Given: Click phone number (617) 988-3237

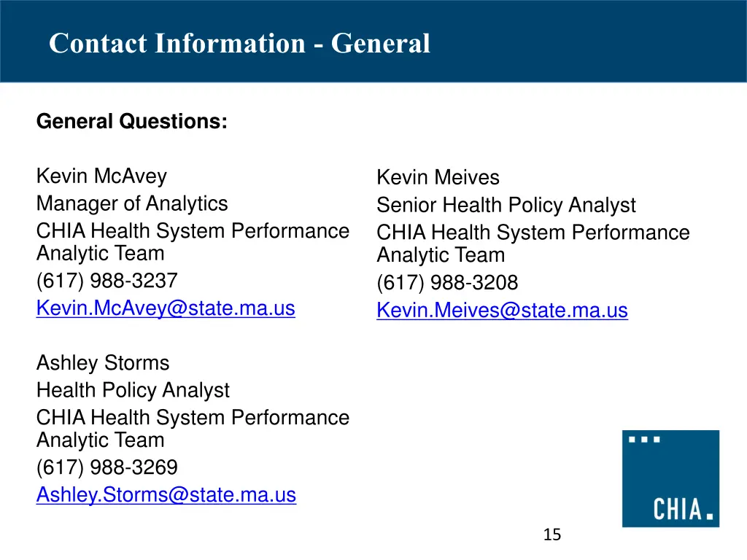Looking at the screenshot, I should pos(107,281).
